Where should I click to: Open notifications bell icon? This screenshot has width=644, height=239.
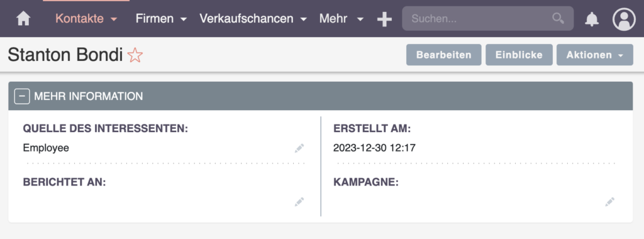point(592,19)
